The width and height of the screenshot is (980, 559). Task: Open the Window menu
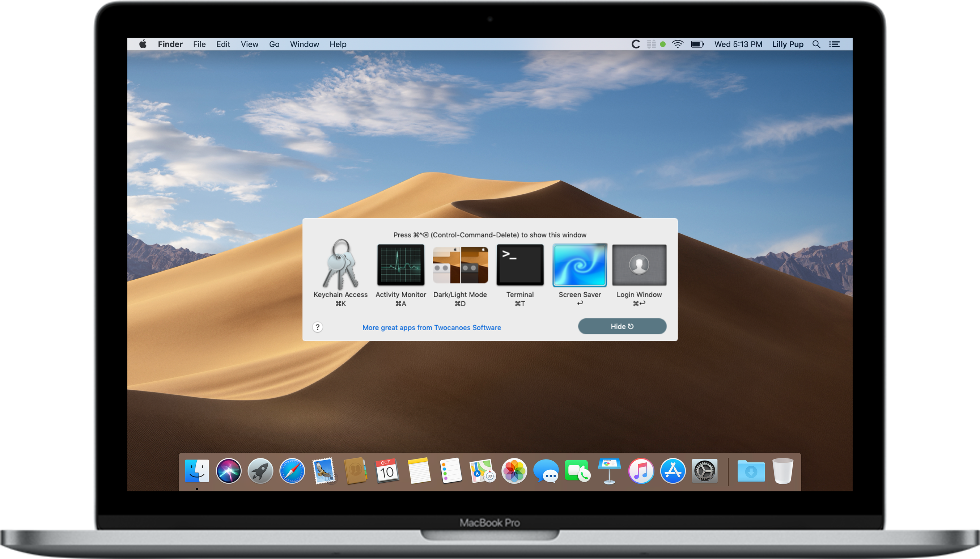coord(304,44)
